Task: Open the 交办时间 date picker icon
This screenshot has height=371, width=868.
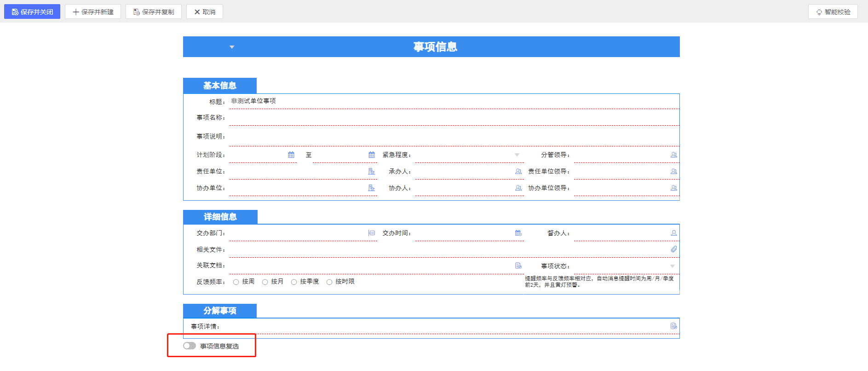Action: [x=518, y=233]
